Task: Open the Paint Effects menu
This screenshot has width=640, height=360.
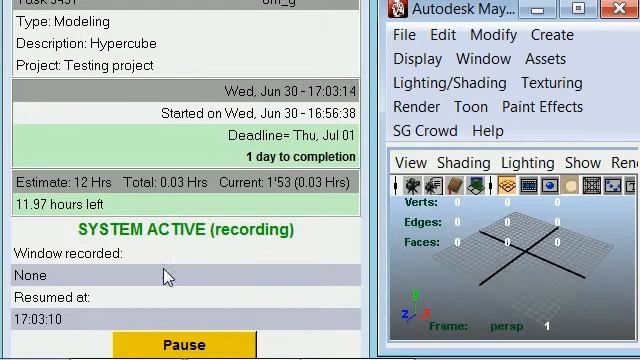Action: (x=542, y=107)
